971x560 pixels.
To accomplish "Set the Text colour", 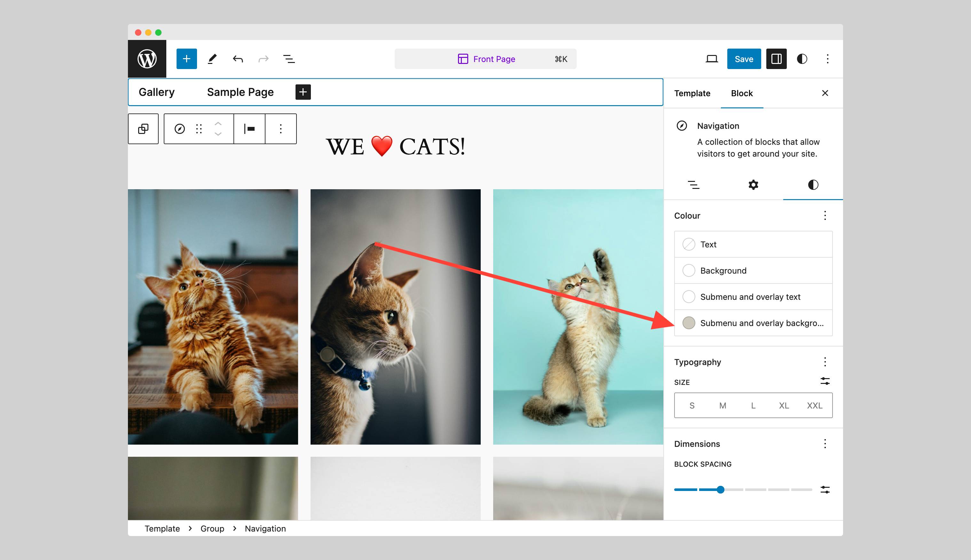I will pos(753,244).
